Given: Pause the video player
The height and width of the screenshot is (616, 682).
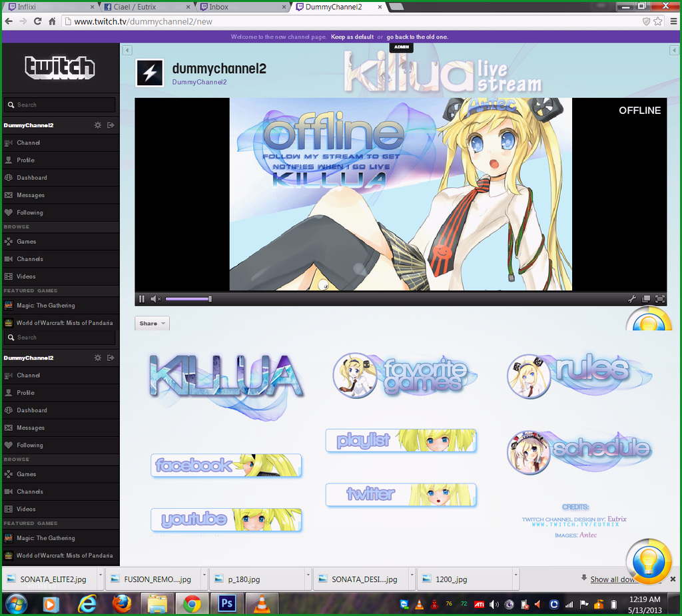Looking at the screenshot, I should 141,299.
